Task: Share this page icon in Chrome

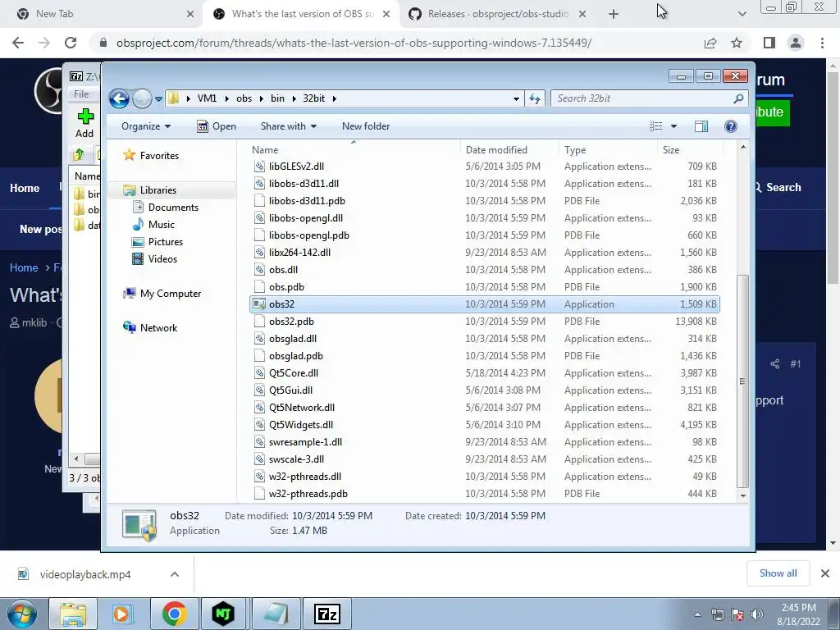Action: (710, 43)
